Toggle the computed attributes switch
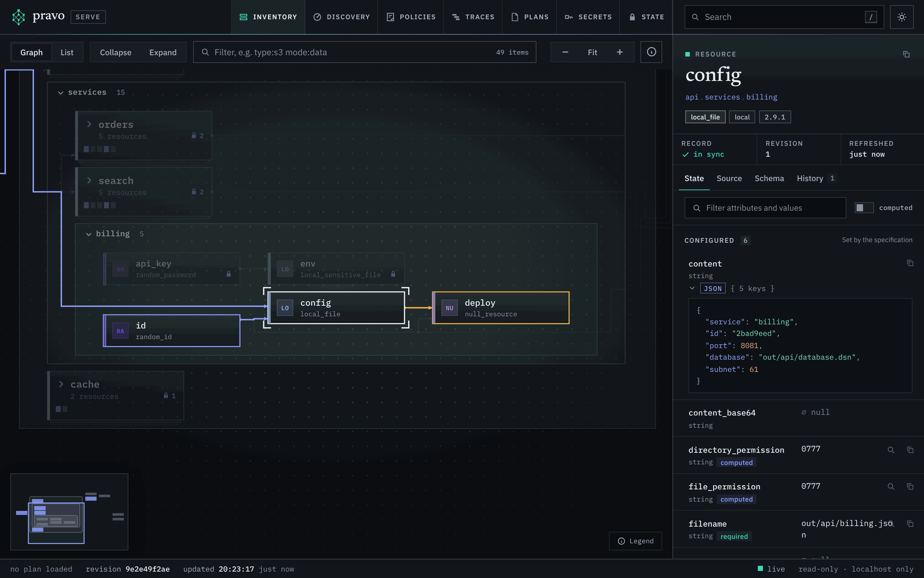 click(864, 207)
